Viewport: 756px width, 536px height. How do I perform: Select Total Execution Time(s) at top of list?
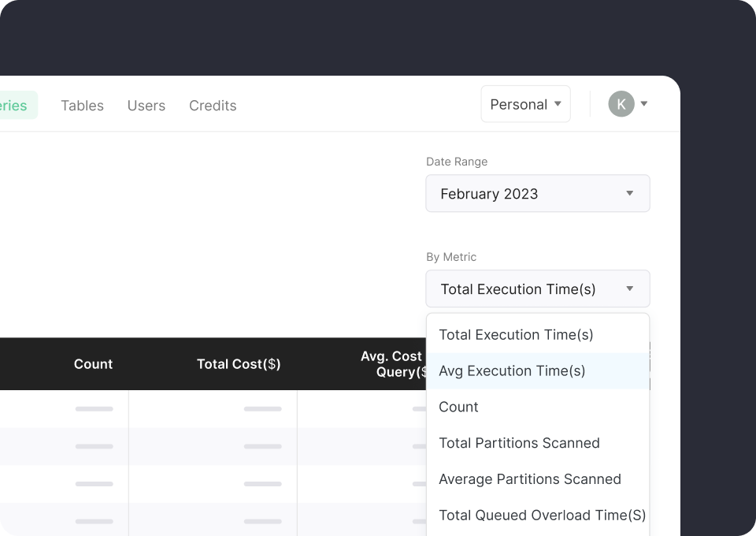coord(516,334)
